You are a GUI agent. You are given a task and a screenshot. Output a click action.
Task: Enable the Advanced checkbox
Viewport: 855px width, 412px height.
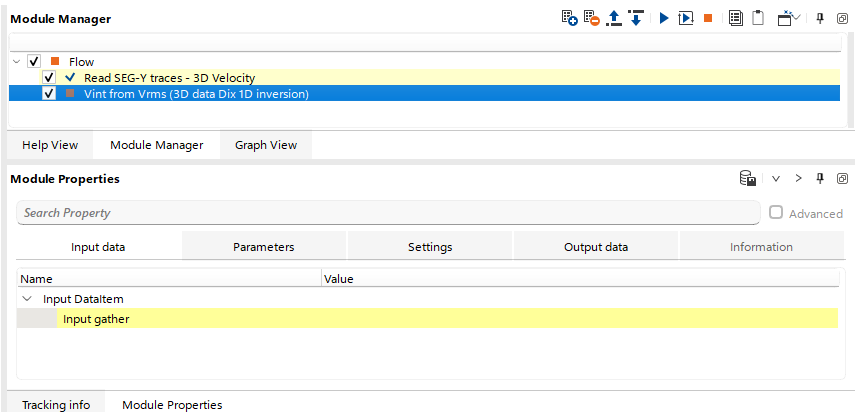776,213
